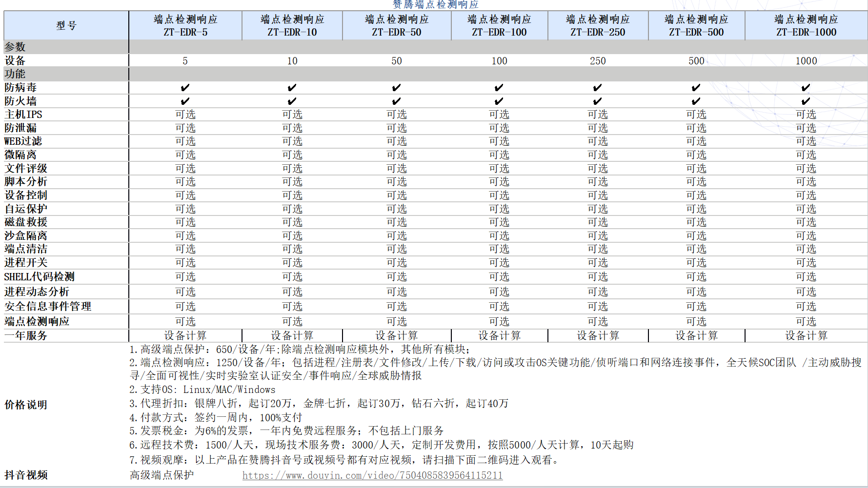Select the 型号 header cell
Screen dimensions: 868x488
click(x=66, y=26)
